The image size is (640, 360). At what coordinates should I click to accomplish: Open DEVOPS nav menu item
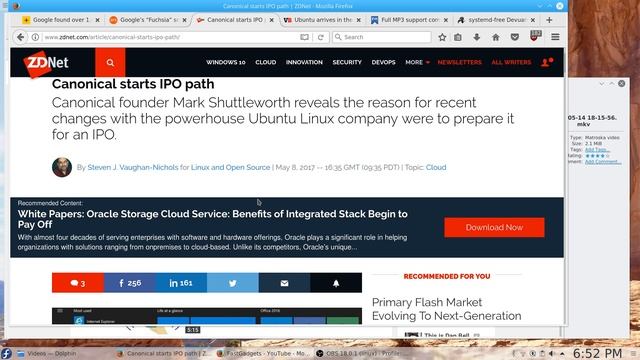click(x=383, y=62)
